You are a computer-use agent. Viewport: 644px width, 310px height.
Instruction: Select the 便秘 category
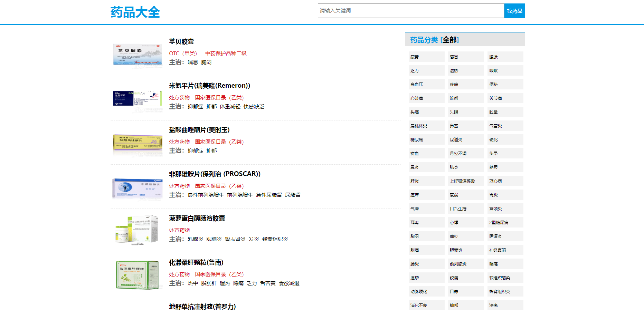point(505,85)
